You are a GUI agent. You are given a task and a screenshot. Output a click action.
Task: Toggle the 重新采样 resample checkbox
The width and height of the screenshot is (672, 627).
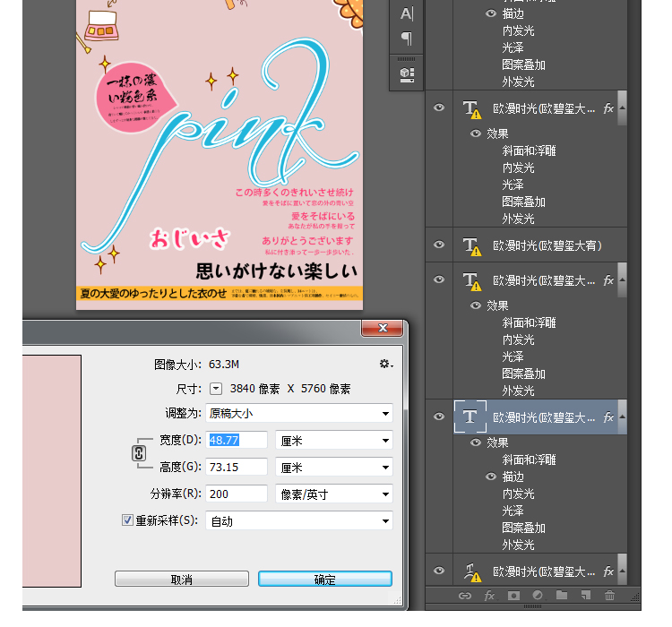point(127,520)
